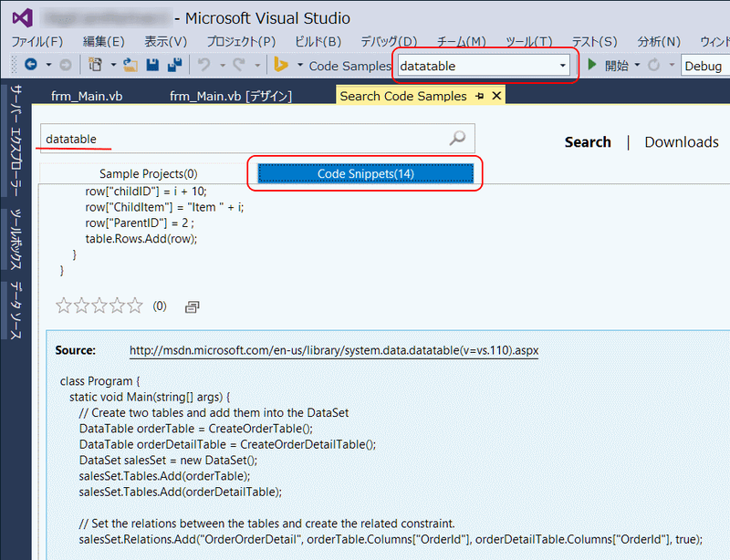
Task: Open file with the folder icon
Action: (130, 65)
